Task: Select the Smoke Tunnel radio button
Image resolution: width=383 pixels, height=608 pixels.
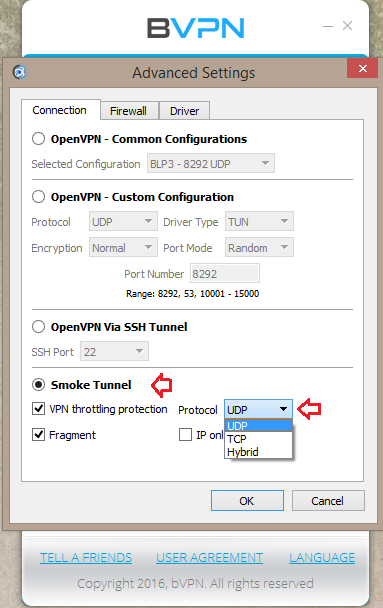Action: click(38, 385)
